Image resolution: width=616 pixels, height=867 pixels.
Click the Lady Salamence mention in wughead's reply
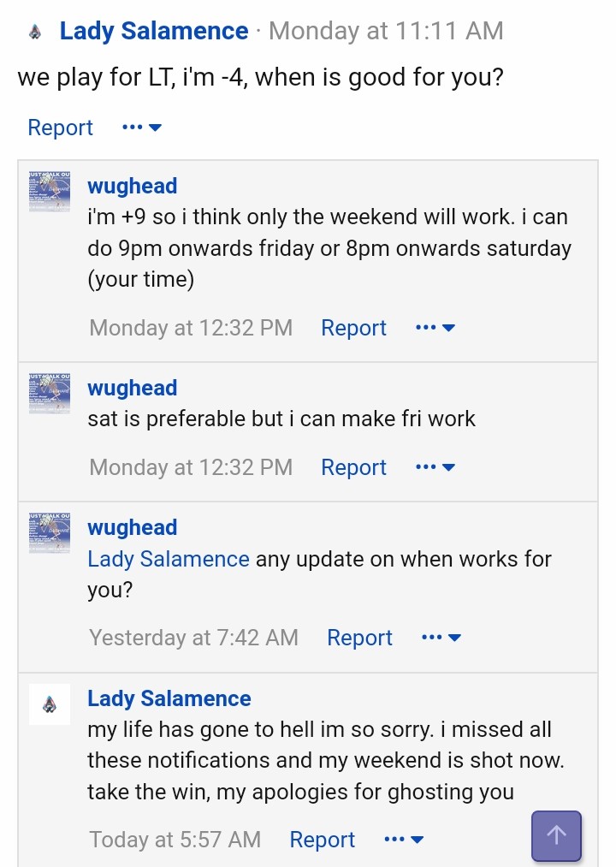click(x=169, y=559)
